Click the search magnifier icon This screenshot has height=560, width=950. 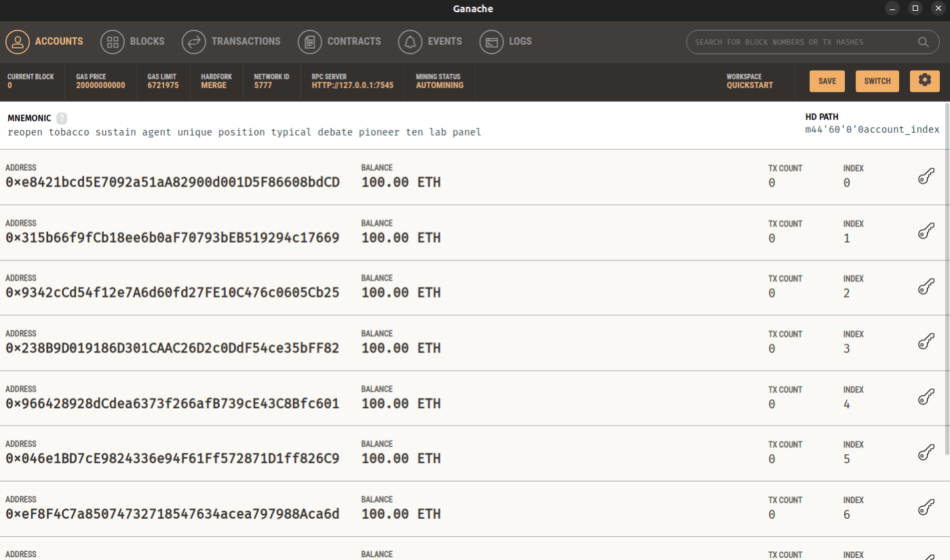point(923,41)
